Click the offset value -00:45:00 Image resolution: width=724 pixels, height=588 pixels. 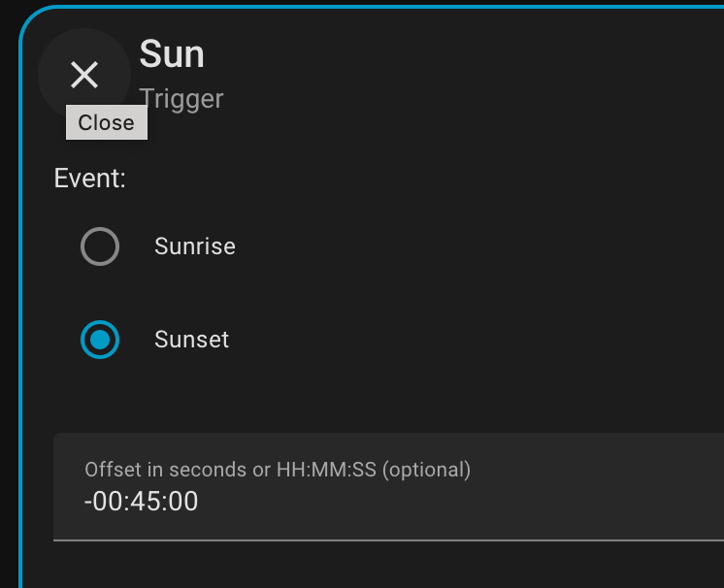point(141,502)
